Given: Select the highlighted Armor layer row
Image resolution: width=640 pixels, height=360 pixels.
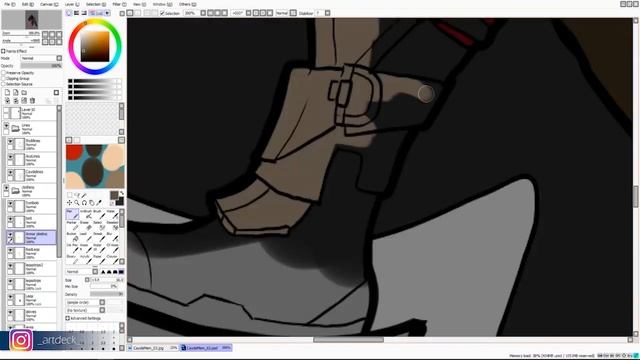Looking at the screenshot, I should (31, 238).
